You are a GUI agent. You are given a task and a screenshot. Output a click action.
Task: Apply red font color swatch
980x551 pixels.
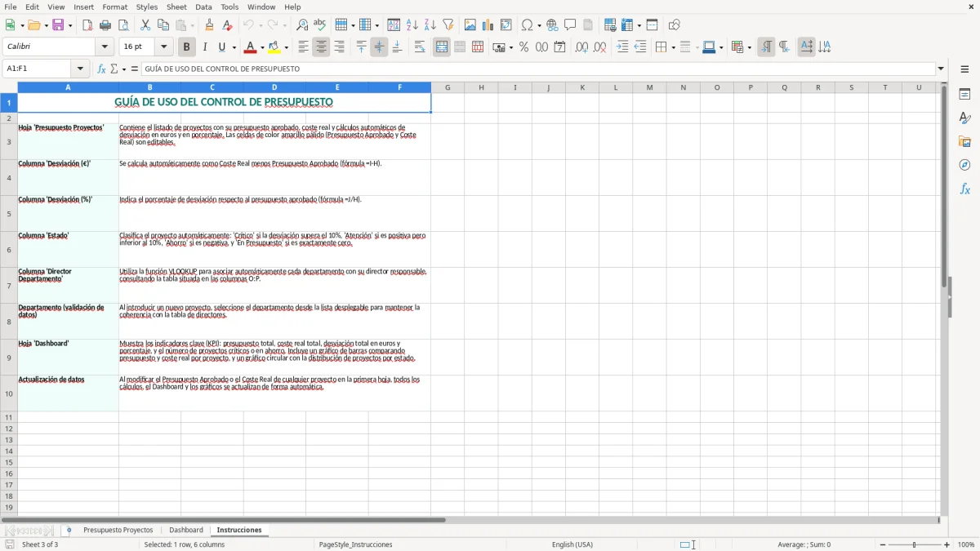coord(251,47)
